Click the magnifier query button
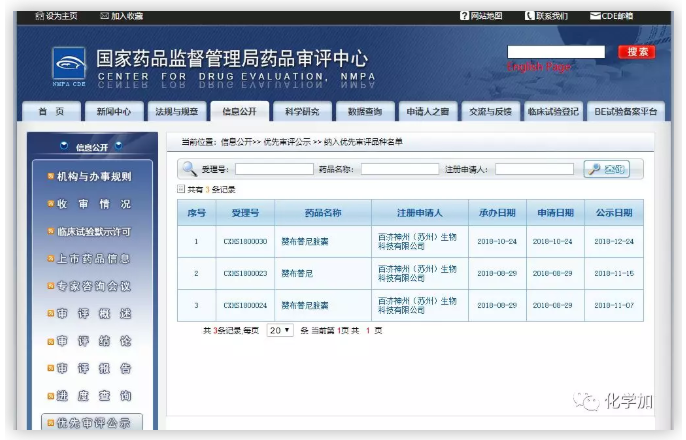The image size is (686, 440). point(606,169)
